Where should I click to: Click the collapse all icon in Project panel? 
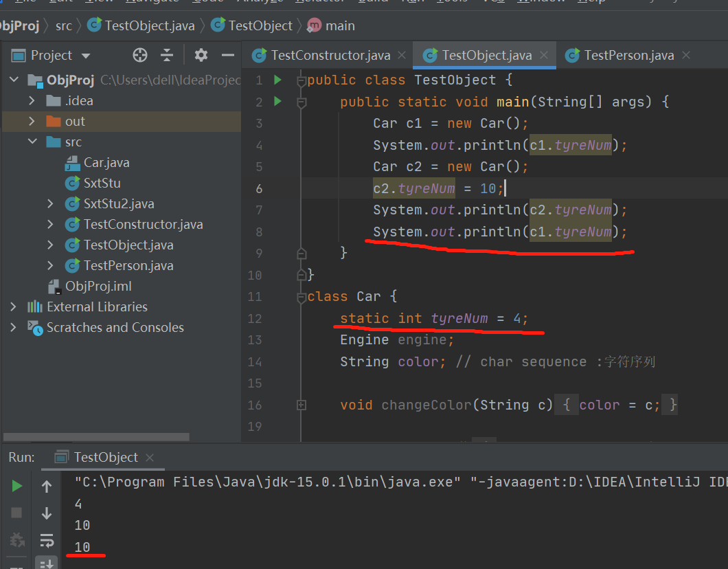point(167,55)
